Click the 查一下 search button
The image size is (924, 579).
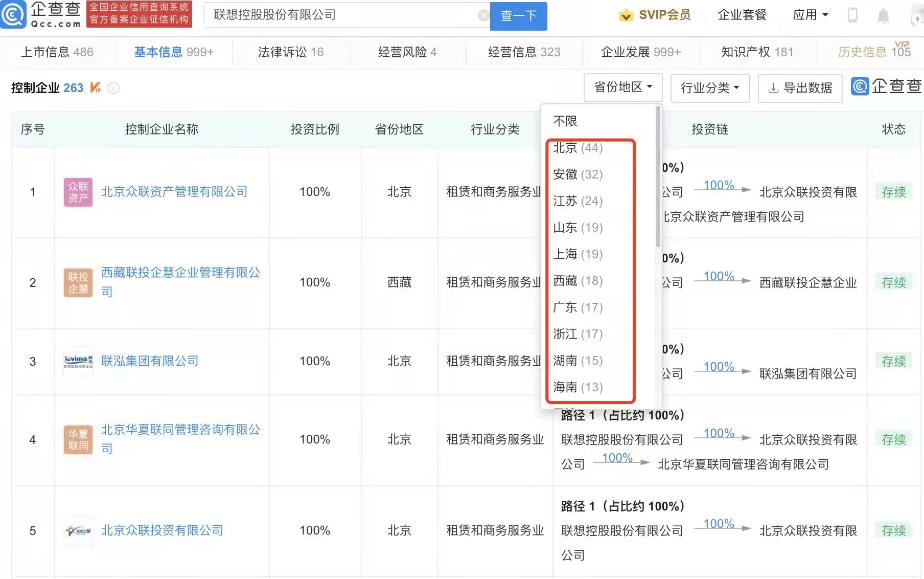click(518, 16)
